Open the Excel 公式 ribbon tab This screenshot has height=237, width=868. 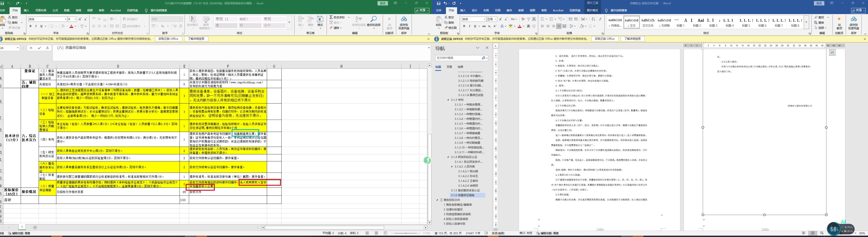pos(55,10)
